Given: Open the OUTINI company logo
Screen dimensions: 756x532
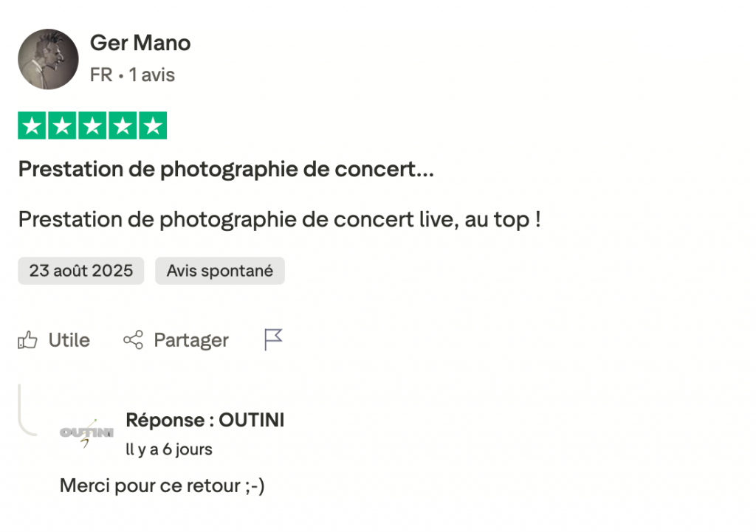Looking at the screenshot, I should pos(86,432).
